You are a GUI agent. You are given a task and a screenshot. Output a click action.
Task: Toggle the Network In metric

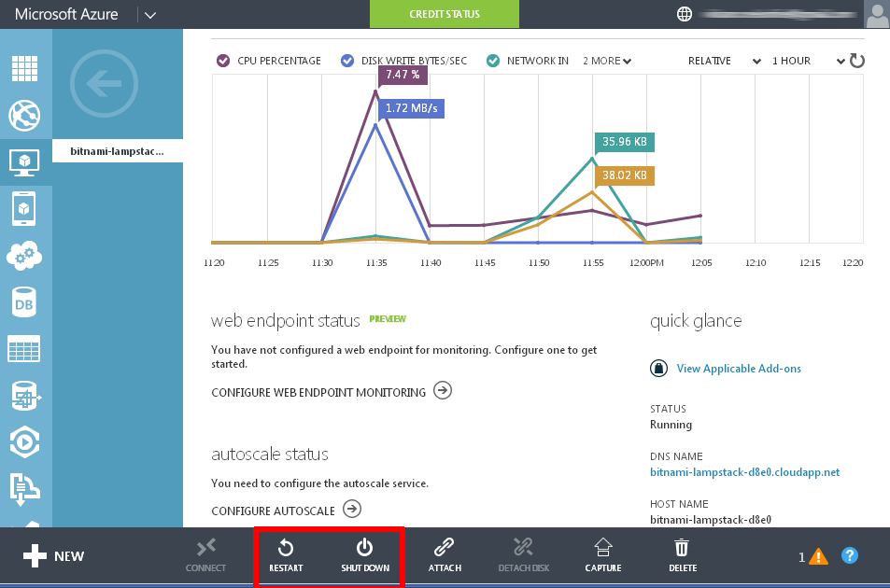pyautogui.click(x=493, y=61)
